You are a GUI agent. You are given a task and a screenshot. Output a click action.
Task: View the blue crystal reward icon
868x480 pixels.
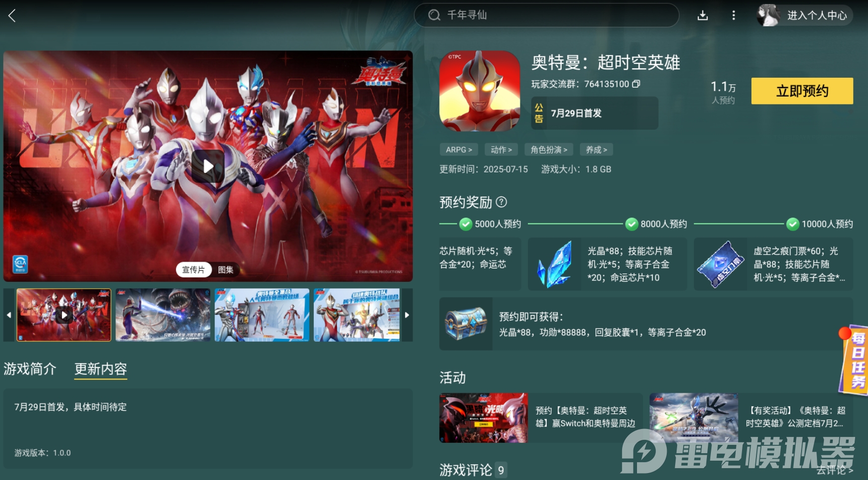555,264
